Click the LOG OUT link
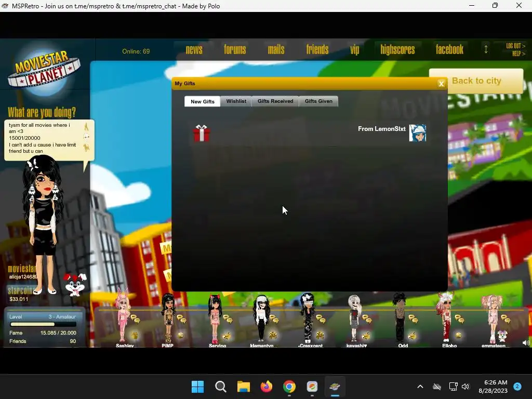 point(515,46)
